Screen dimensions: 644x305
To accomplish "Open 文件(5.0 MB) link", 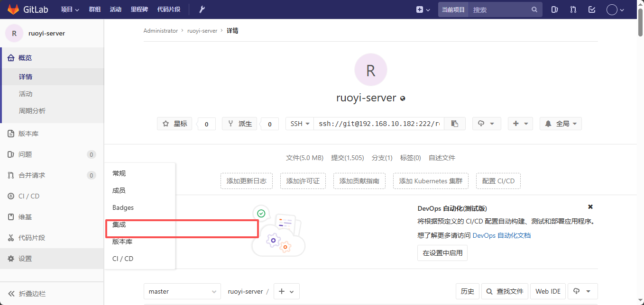I will (x=304, y=158).
